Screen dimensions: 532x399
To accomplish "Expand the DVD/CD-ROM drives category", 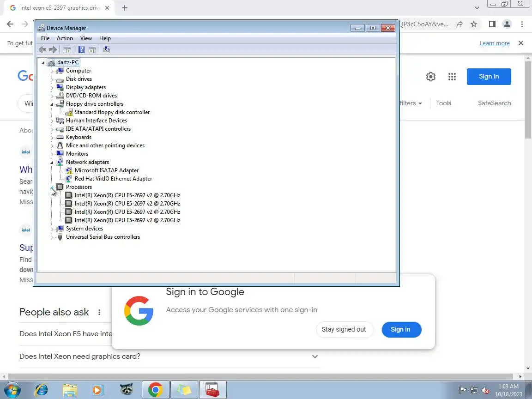I will [52, 96].
